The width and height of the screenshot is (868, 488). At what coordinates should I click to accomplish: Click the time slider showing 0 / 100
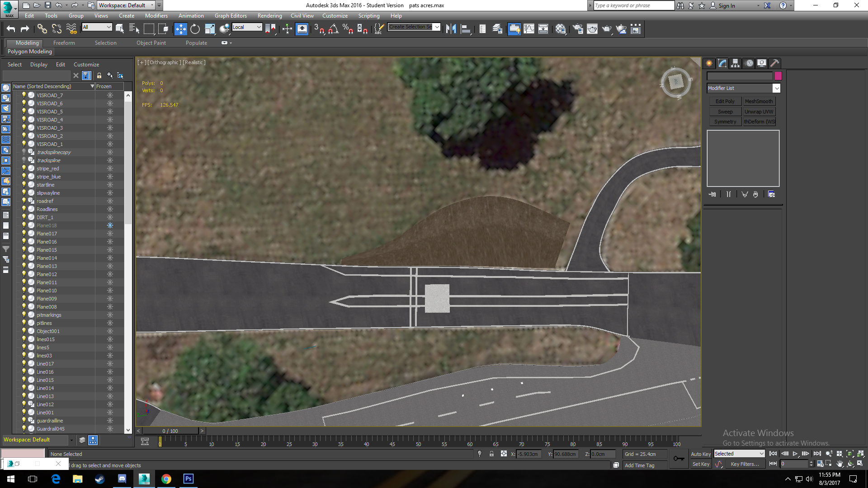pyautogui.click(x=170, y=431)
